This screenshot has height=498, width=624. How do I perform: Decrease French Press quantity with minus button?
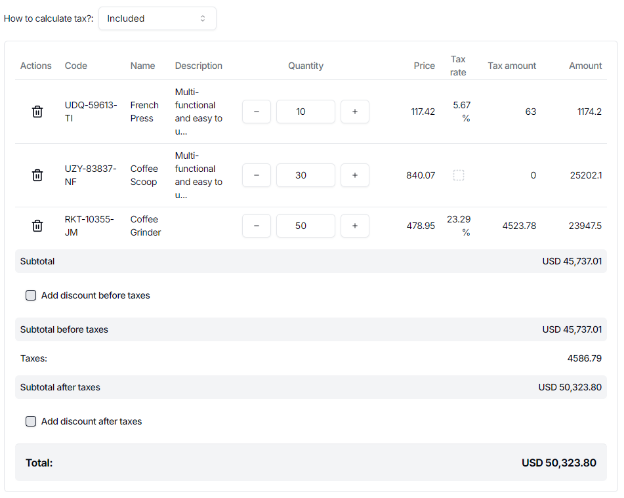tap(256, 112)
